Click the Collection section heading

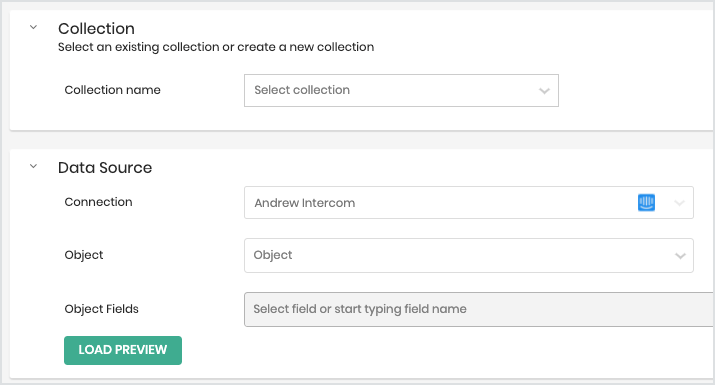[x=96, y=29]
